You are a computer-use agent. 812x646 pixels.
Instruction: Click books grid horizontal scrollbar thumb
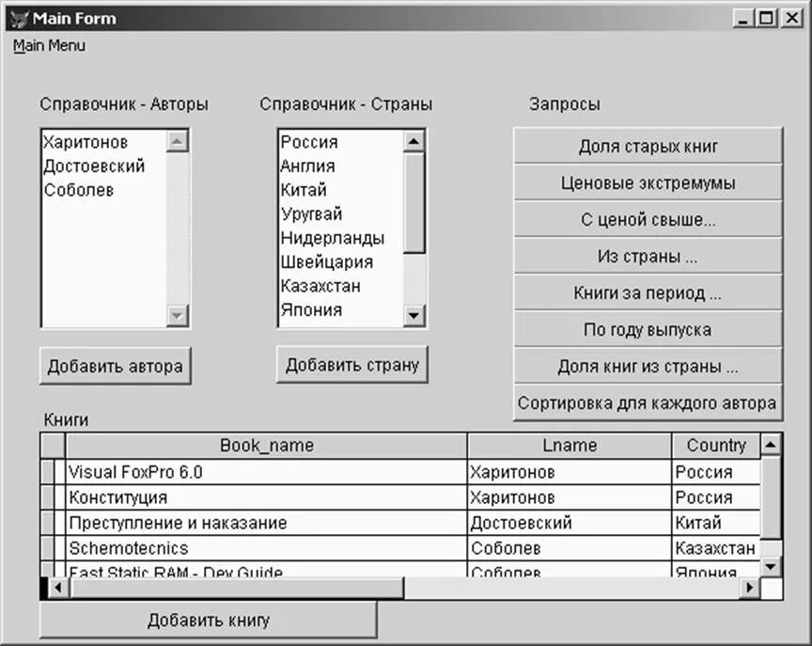(236, 588)
